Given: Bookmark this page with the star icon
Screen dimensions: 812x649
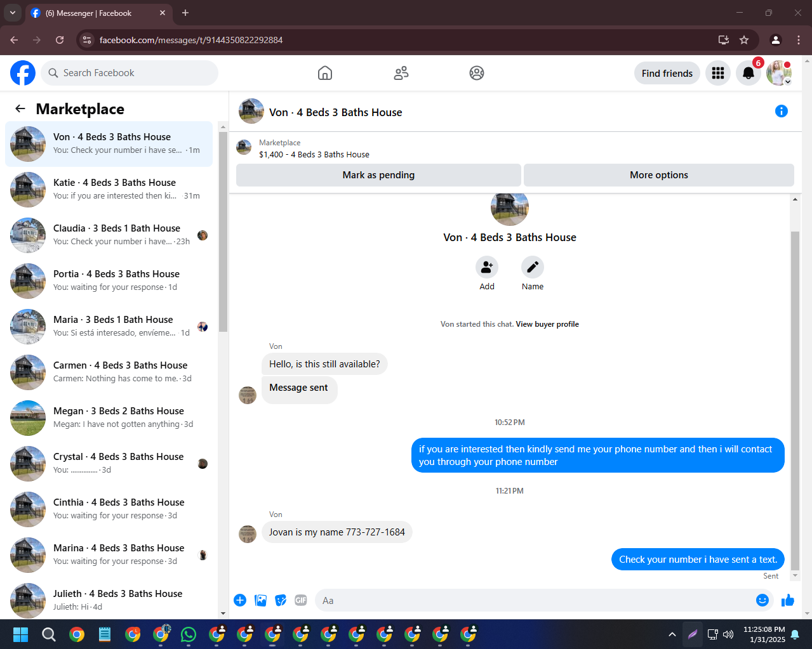Looking at the screenshot, I should (x=744, y=40).
